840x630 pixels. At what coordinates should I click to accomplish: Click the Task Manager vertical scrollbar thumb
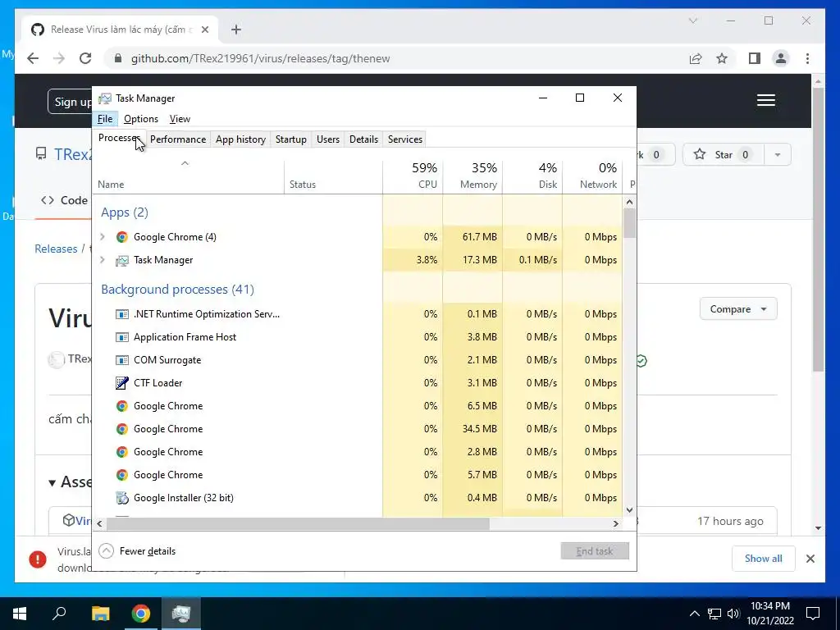point(629,223)
